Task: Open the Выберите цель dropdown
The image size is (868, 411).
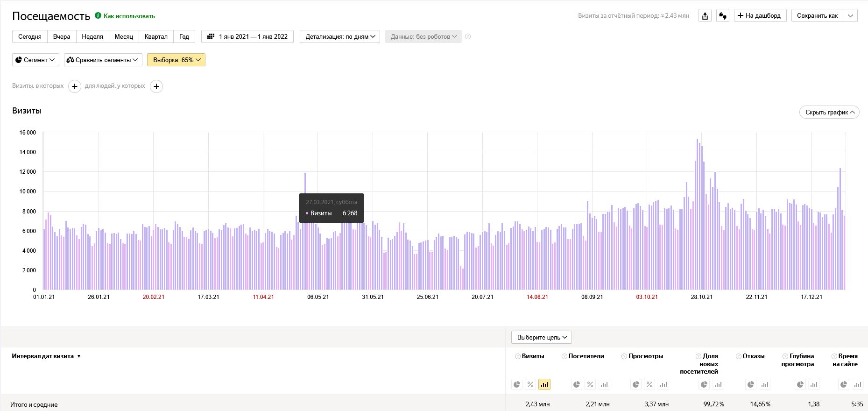Action: click(x=542, y=337)
